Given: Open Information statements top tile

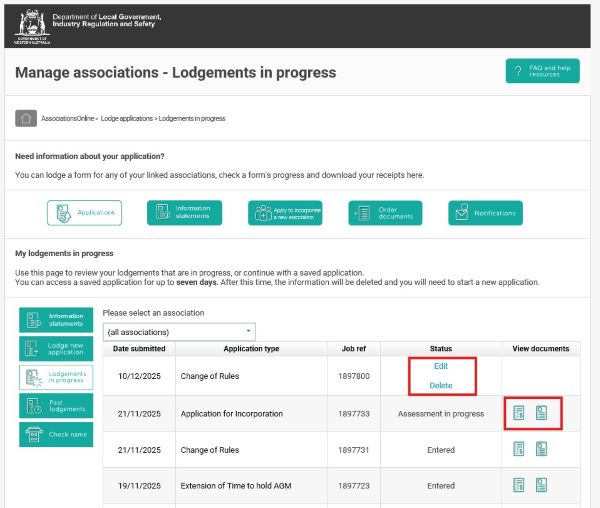Looking at the screenshot, I should point(184,213).
